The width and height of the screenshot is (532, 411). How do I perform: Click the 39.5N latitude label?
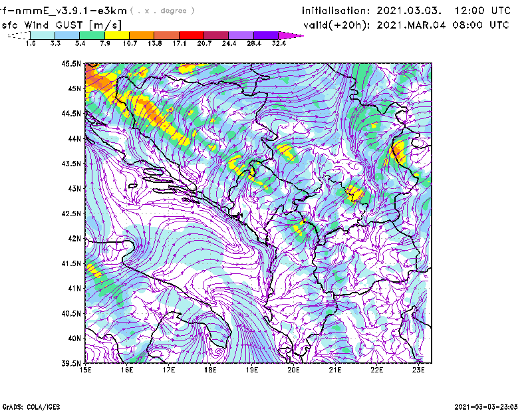[71, 364]
